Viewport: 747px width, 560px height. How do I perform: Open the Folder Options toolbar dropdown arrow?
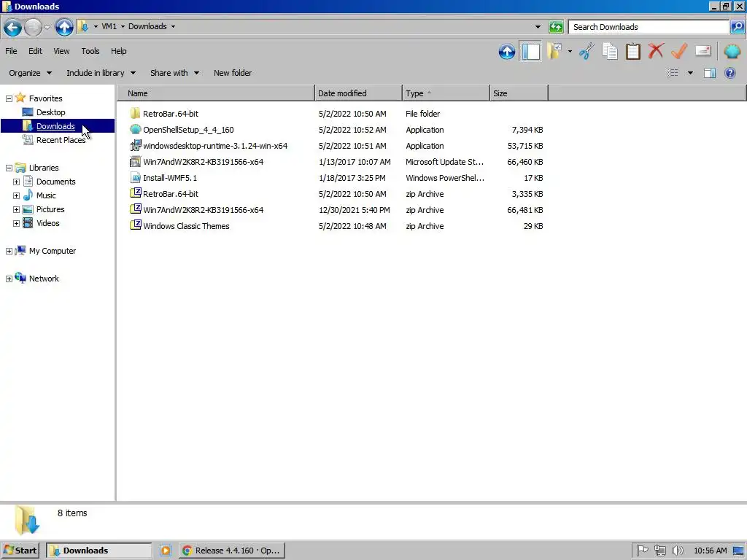[x=570, y=52]
